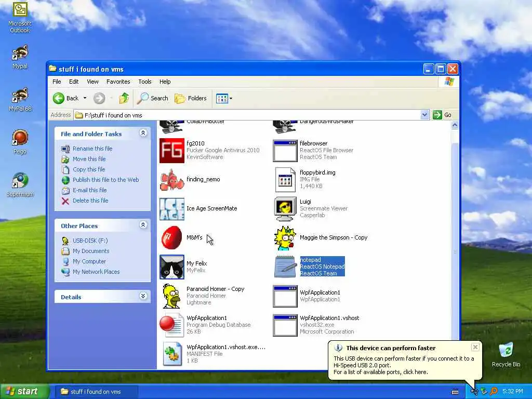532x399 pixels.
Task: Collapse the Other Places panel
Action: tap(143, 225)
